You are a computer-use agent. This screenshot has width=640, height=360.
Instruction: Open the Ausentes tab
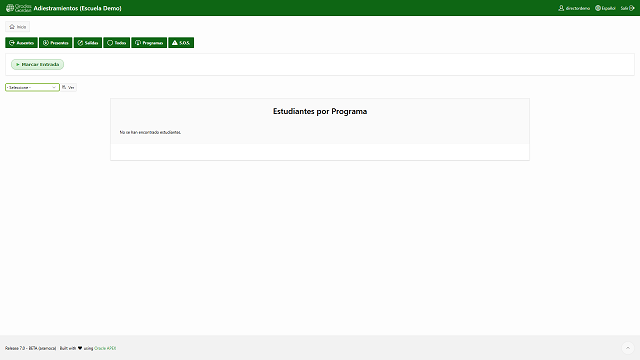21,43
